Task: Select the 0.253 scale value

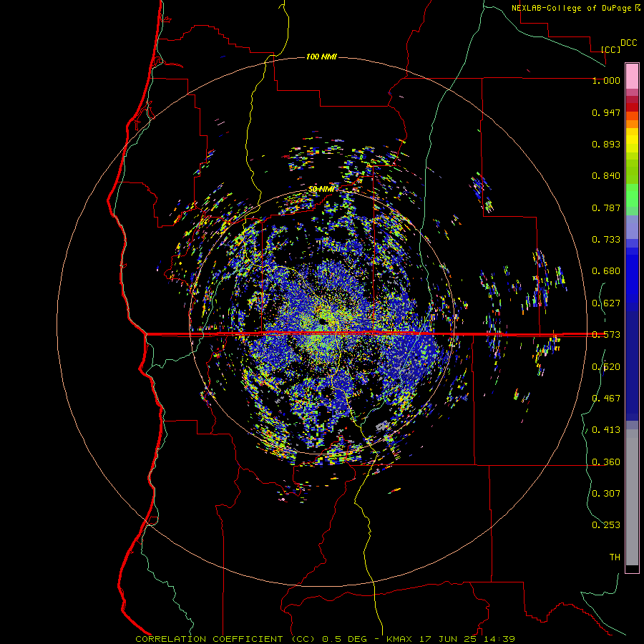Action: click(606, 525)
